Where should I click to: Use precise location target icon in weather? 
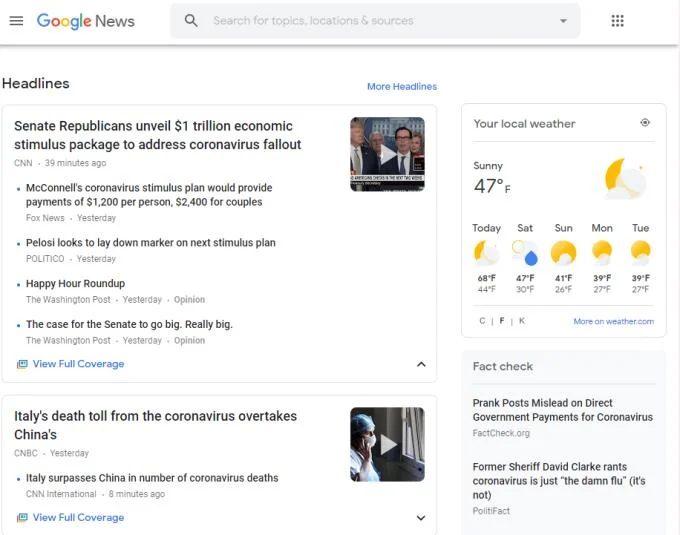(645, 123)
